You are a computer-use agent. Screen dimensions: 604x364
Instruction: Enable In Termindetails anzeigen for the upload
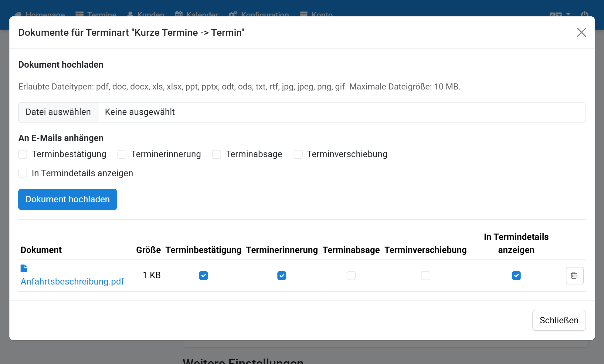[x=23, y=173]
